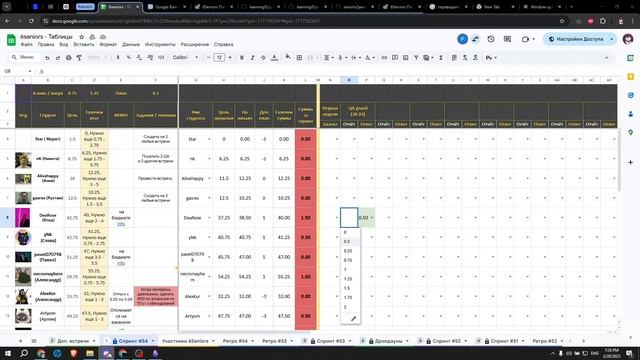Click the taskbar search magnifier icon
640x360 pixels.
[x=24, y=353]
